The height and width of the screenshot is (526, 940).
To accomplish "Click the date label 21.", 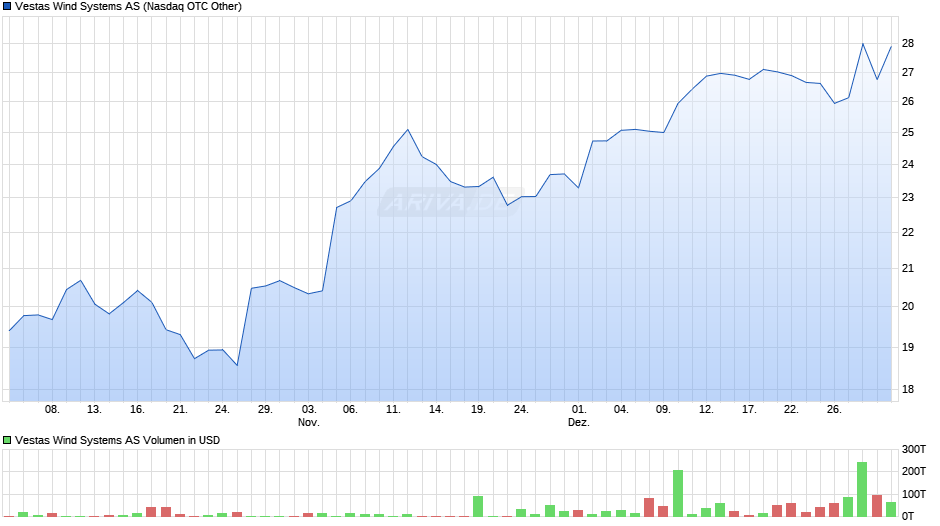I will 180,409.
